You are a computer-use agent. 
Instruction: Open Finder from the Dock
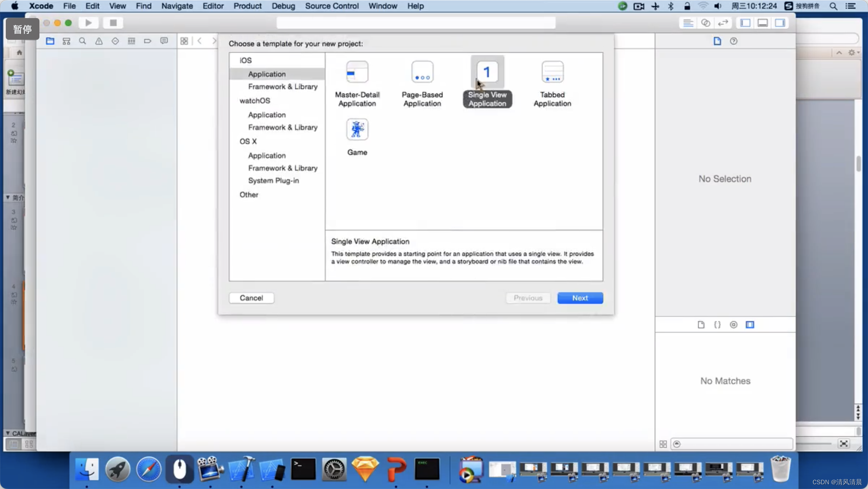[x=87, y=469]
